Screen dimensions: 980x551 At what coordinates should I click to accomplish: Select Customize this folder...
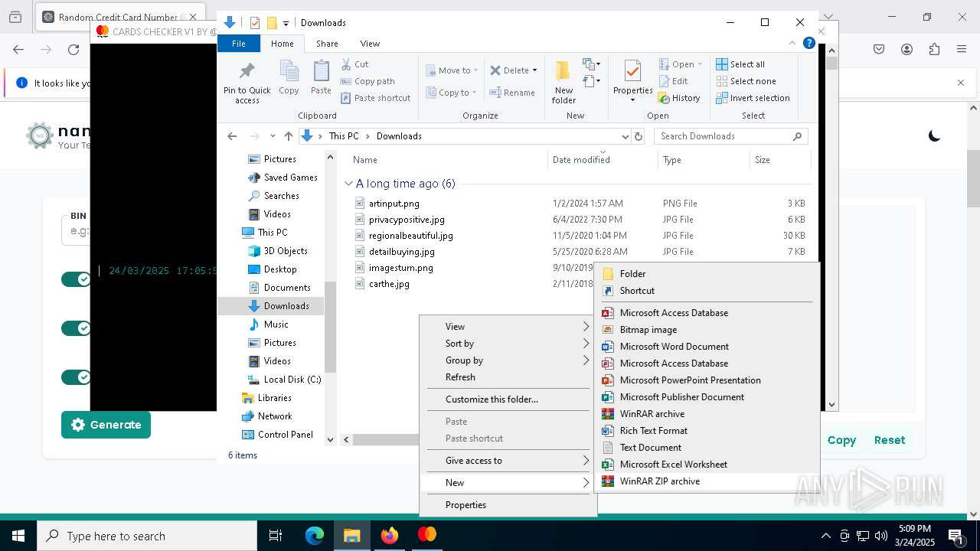508,399
